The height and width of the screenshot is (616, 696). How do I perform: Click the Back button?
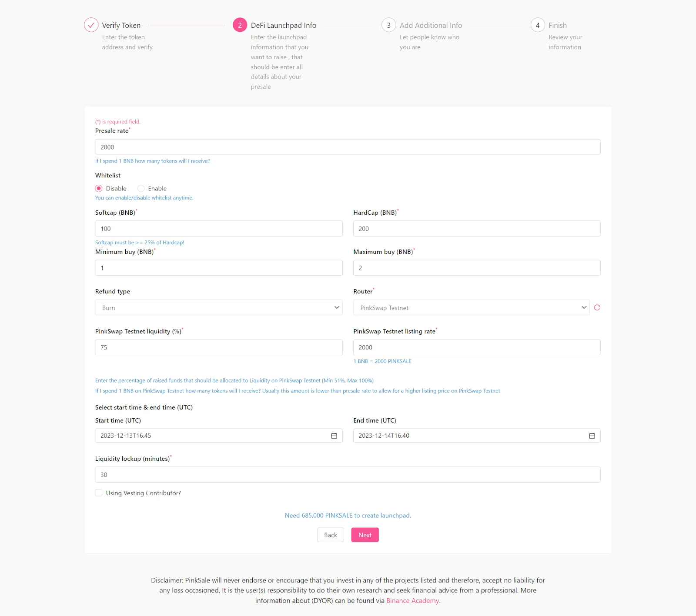point(331,535)
